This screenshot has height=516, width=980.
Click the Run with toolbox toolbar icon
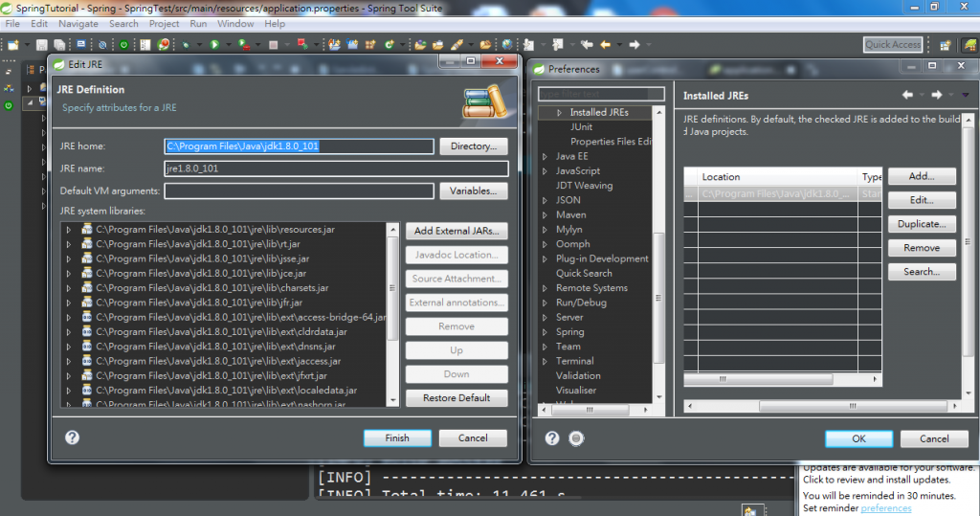[244, 44]
